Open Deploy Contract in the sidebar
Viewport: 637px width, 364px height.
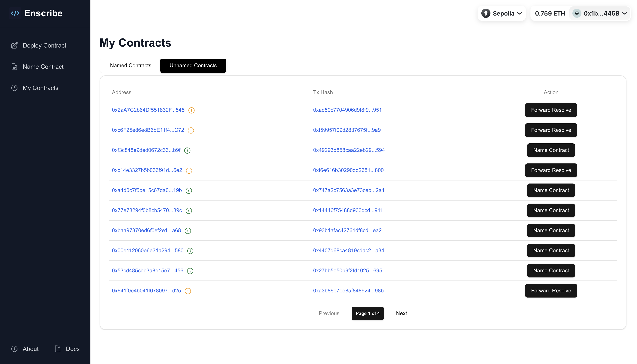pos(44,45)
